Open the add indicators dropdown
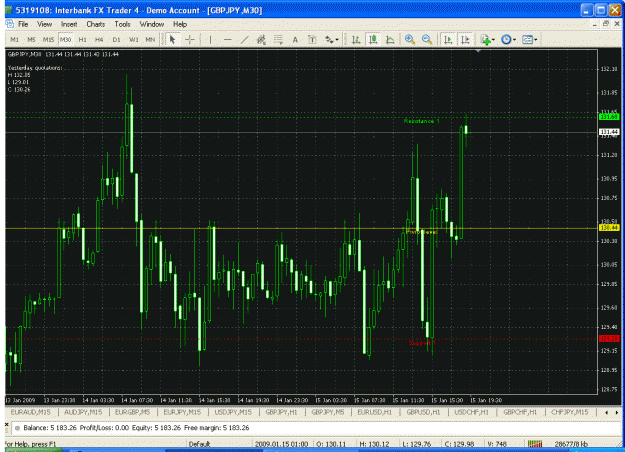 click(487, 39)
